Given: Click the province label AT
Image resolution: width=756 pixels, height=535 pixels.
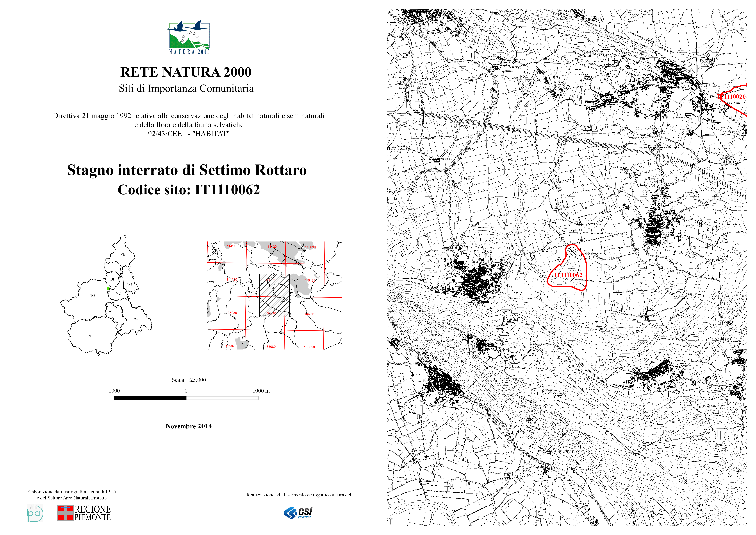Looking at the screenshot, I should click(111, 311).
